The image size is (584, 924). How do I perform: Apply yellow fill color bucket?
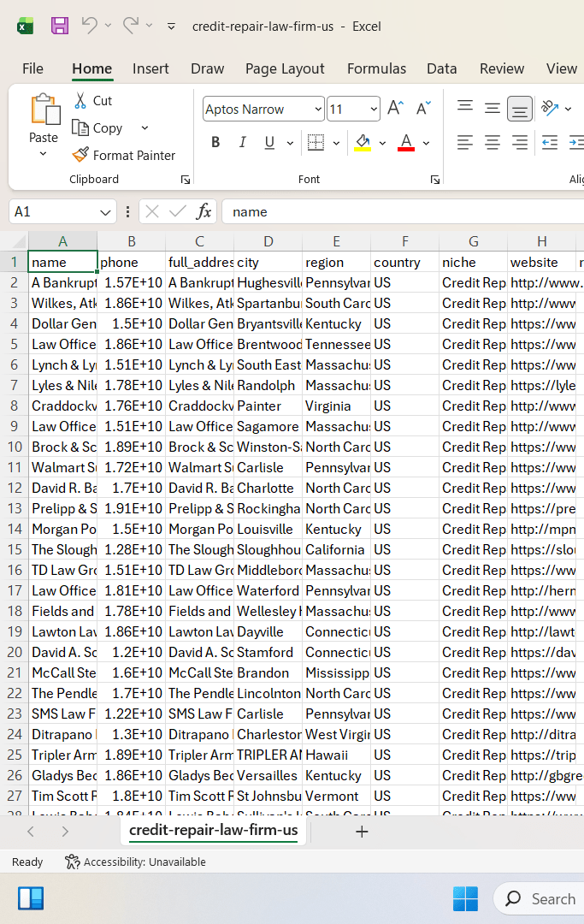(363, 142)
